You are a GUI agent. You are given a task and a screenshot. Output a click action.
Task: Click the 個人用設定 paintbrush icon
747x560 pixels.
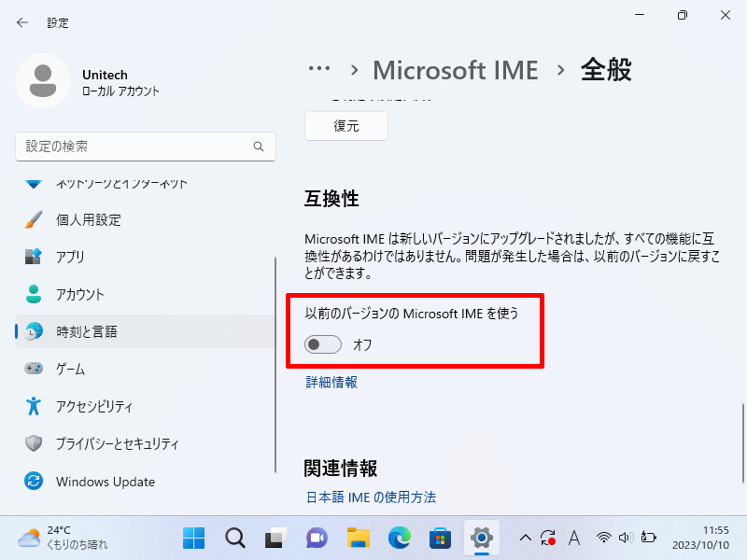[34, 219]
